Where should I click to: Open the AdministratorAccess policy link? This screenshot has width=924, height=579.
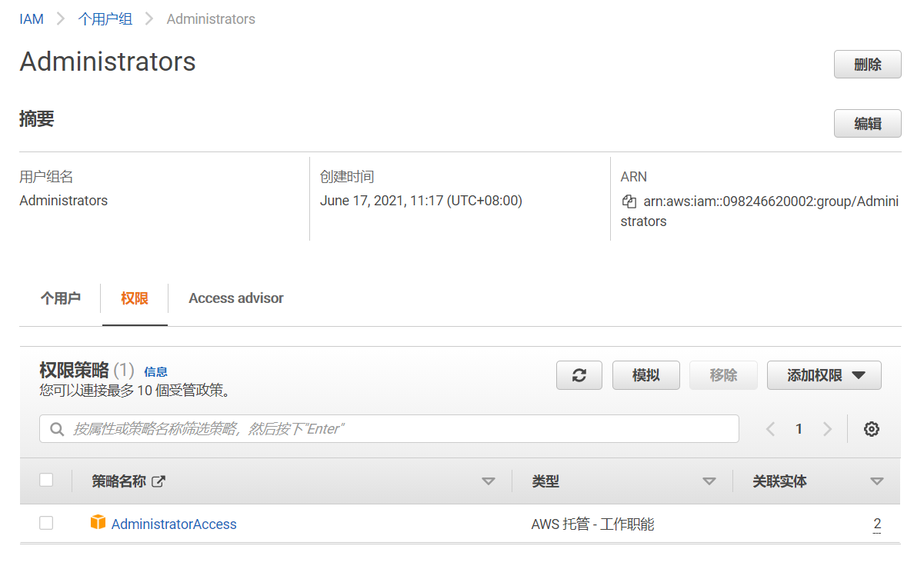[x=174, y=524]
